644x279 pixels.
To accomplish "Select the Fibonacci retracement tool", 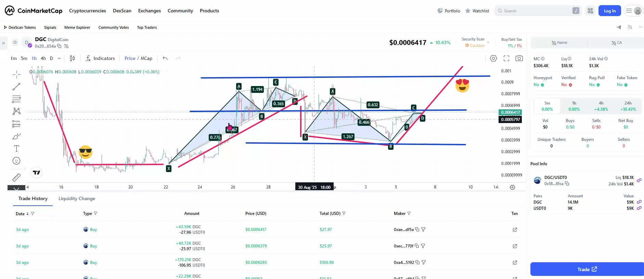I will click(16, 99).
